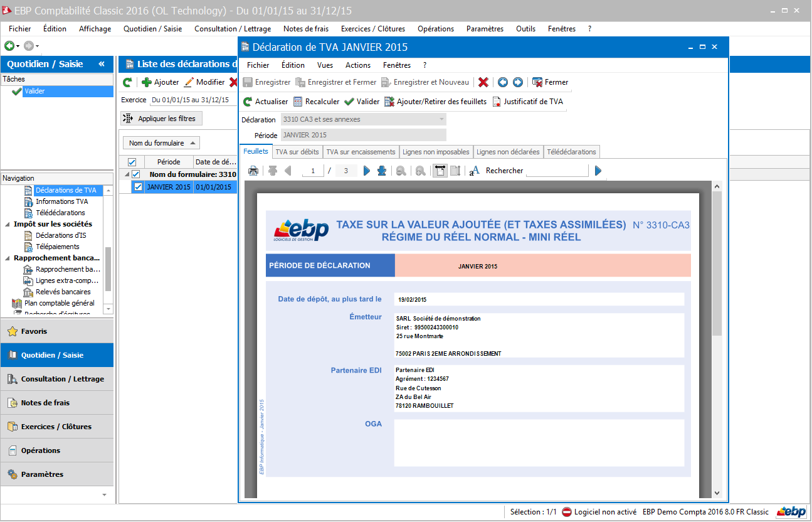Click the Recalculer calculator icon
Image resolution: width=812 pixels, height=522 pixels.
point(298,102)
